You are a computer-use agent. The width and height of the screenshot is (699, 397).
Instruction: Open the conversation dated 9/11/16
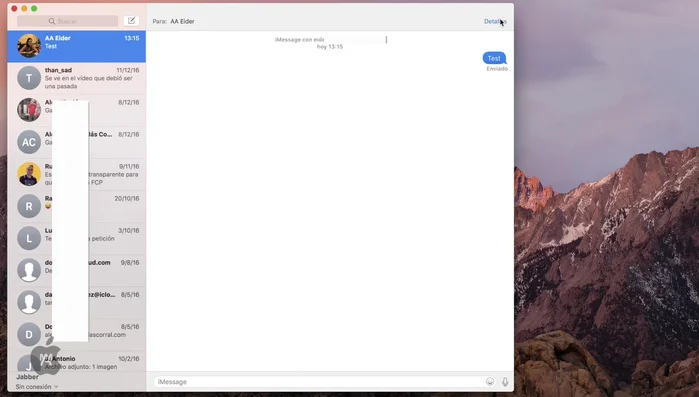tap(77, 174)
